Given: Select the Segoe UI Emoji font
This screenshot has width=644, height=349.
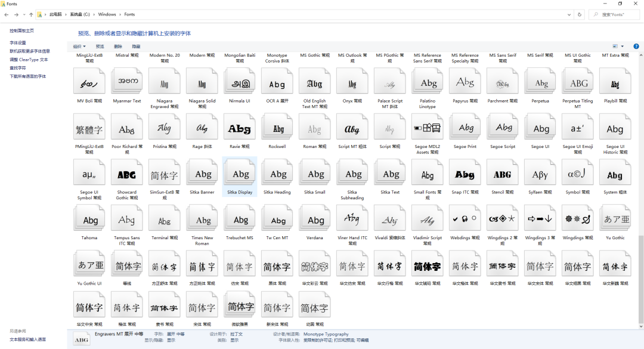Looking at the screenshot, I should (x=577, y=128).
